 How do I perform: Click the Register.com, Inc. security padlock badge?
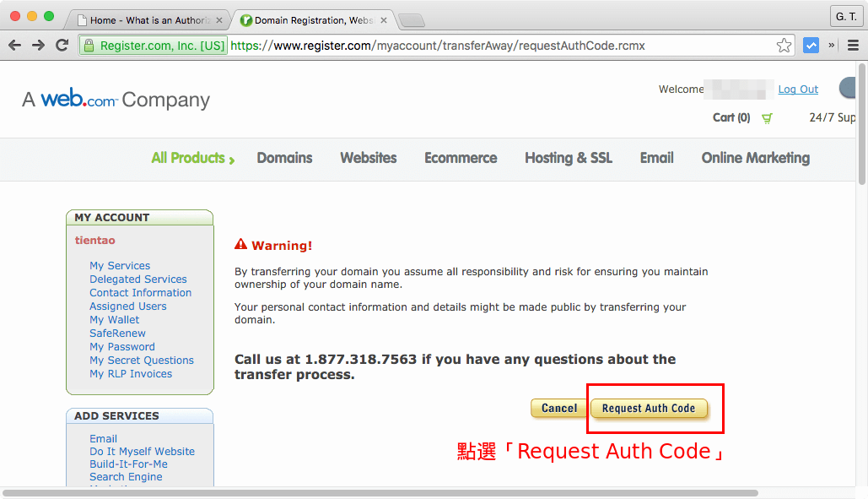pos(152,46)
